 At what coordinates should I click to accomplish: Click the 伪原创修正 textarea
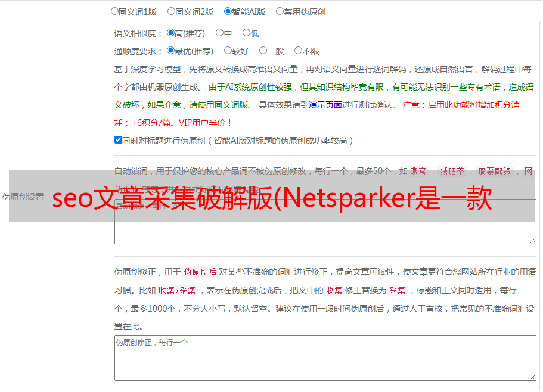(325, 358)
